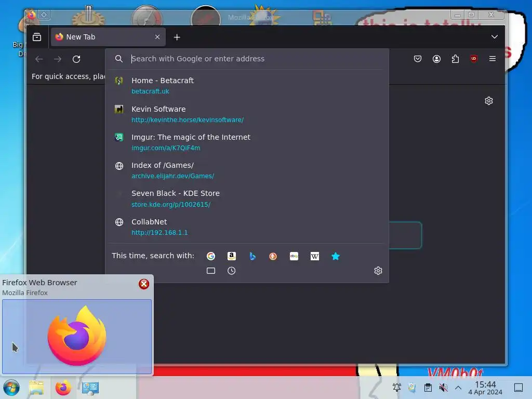Open notifications bell in tray
Image resolution: width=532 pixels, height=399 pixels.
396,388
